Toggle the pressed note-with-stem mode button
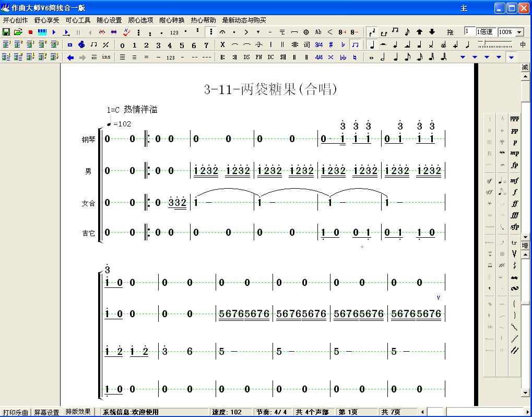The height and width of the screenshot is (417, 532). click(x=372, y=32)
